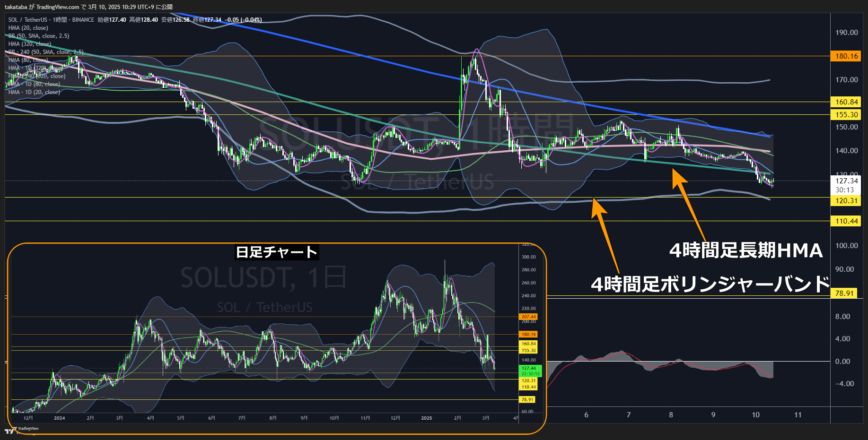Click the yellow 160.84 price label on main axis
The width and height of the screenshot is (868, 440).
(x=846, y=102)
